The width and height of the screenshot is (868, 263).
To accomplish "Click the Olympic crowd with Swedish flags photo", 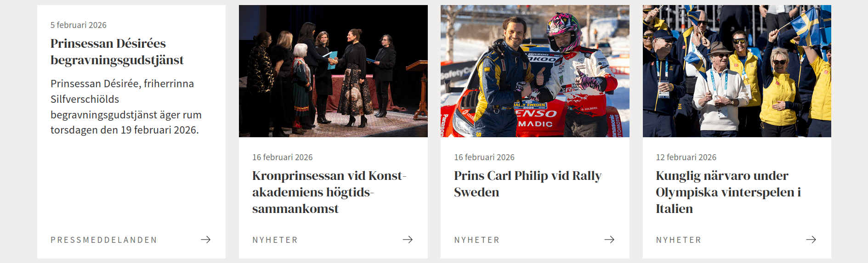I will coord(737,71).
